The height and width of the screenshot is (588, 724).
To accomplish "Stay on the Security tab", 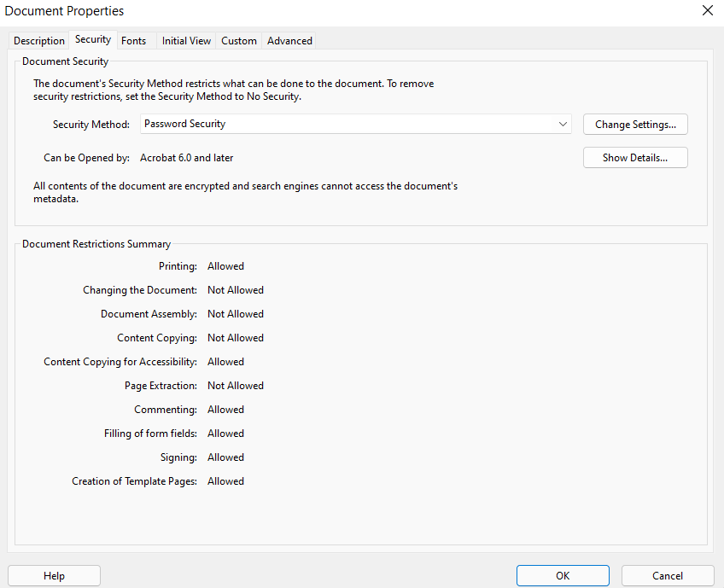I will pos(92,39).
